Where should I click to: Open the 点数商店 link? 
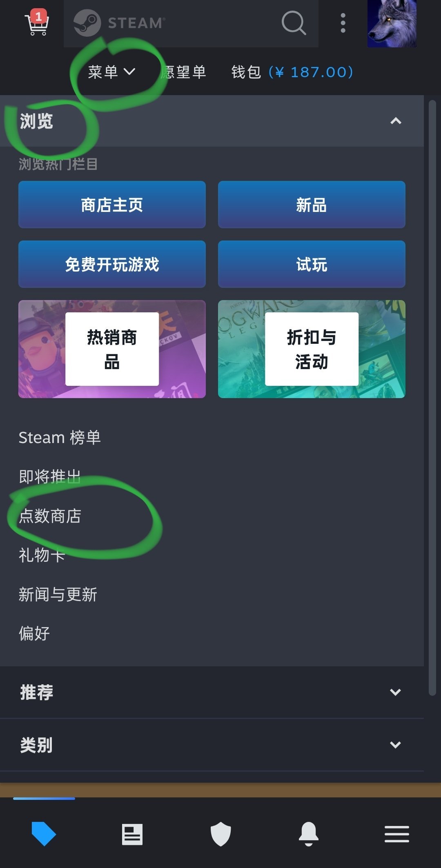50,516
